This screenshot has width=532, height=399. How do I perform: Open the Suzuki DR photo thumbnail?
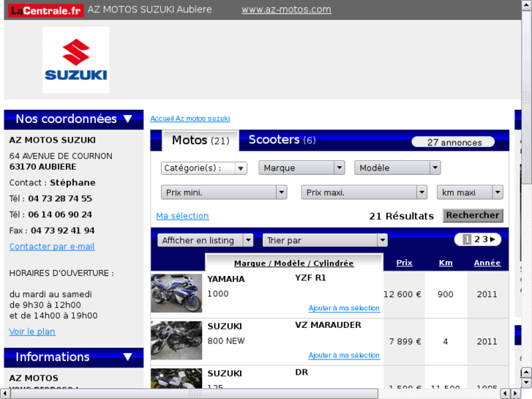176,378
